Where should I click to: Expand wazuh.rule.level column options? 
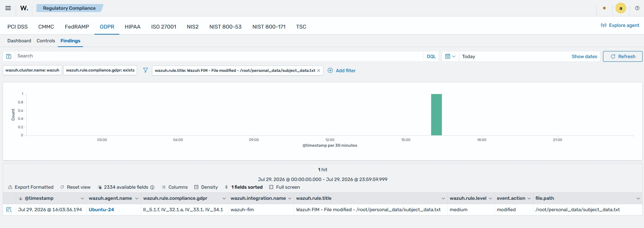[490, 198]
